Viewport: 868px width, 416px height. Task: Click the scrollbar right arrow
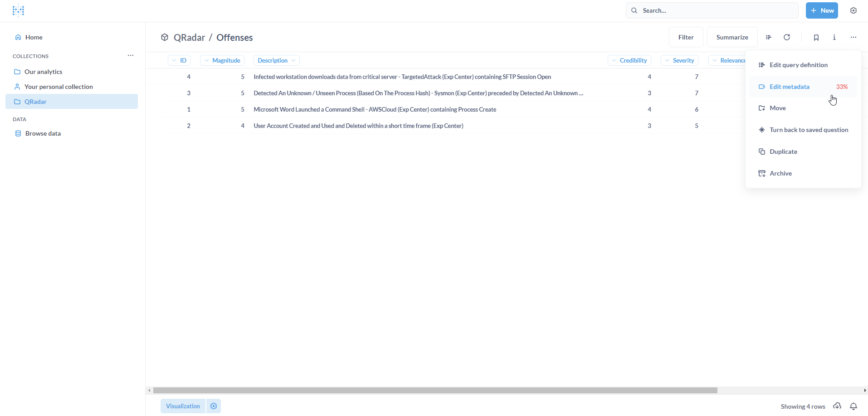(x=865, y=391)
